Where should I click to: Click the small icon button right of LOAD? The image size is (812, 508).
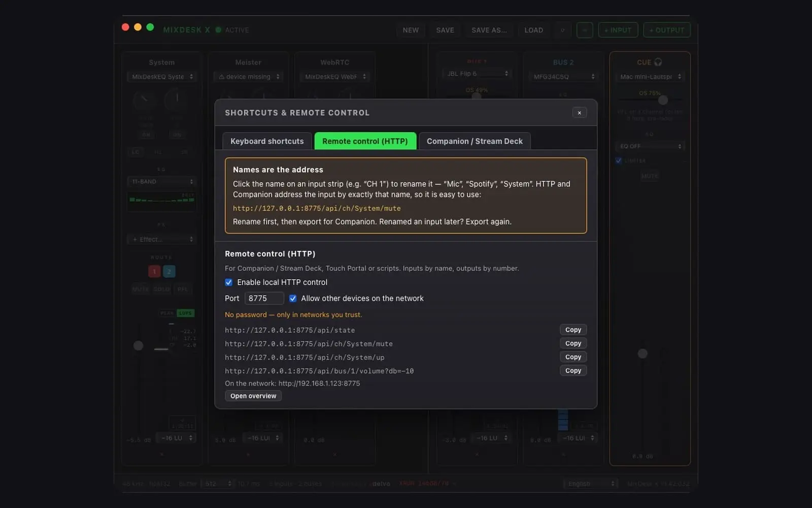[x=562, y=30]
